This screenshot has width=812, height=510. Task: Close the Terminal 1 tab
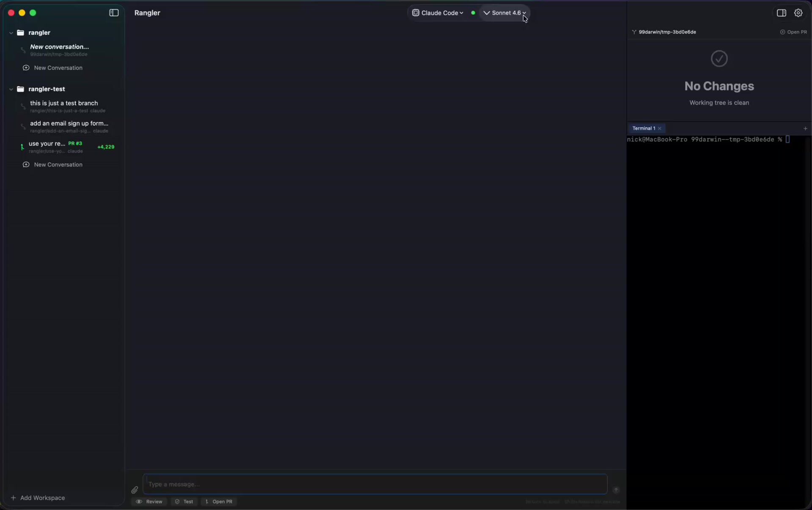pos(660,129)
